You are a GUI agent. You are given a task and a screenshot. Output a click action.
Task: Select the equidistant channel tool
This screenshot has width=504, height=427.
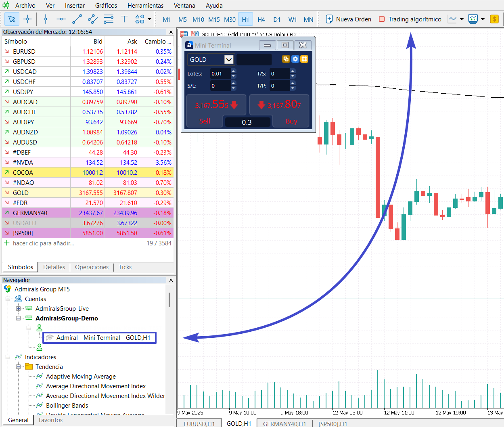tap(93, 19)
